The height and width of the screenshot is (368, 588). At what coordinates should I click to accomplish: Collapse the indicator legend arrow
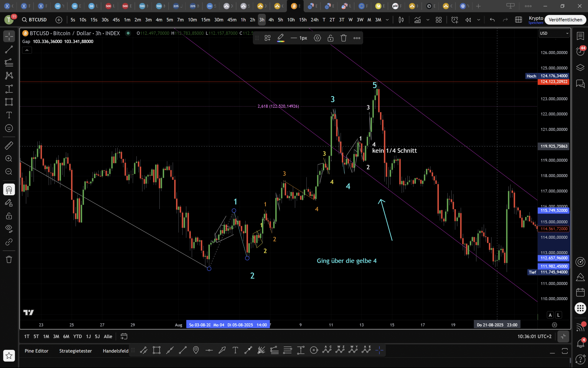coord(27,50)
